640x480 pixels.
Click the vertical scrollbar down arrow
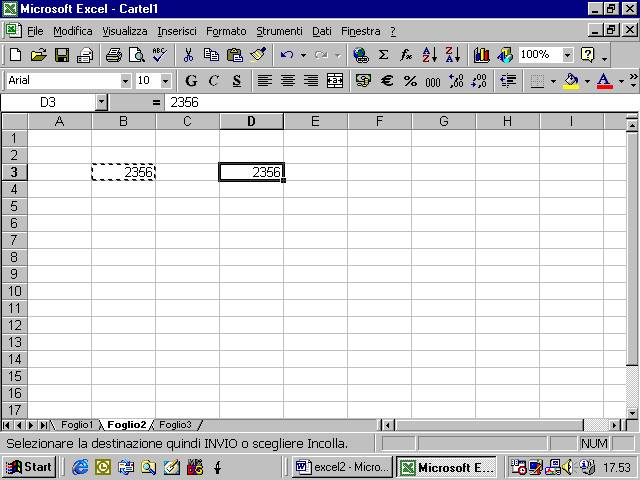(632, 413)
